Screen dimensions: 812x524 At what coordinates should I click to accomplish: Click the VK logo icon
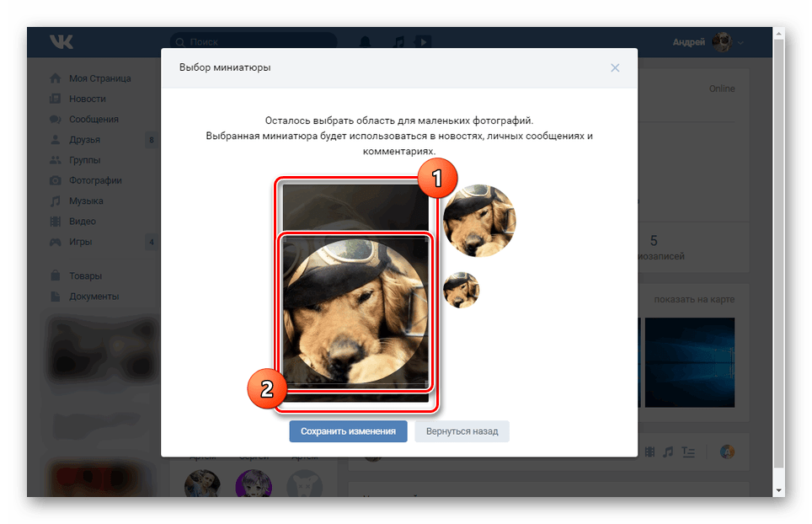coord(61,41)
